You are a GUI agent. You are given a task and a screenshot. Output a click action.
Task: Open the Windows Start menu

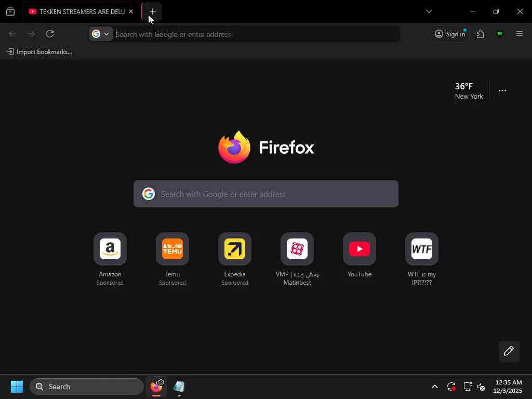(17, 387)
